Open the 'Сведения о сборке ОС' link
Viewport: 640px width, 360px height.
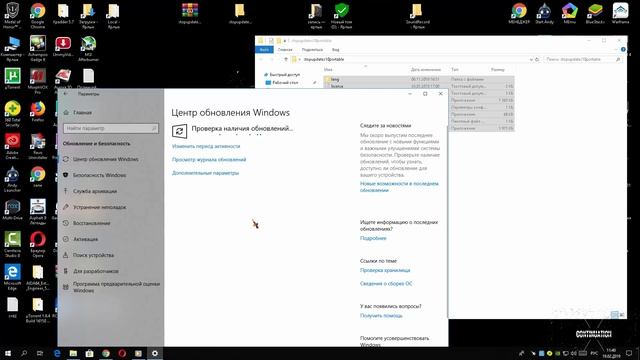(x=386, y=284)
